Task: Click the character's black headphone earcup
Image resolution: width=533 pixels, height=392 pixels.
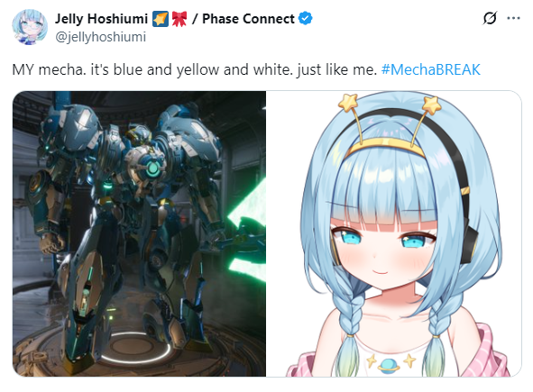Action: [x=470, y=245]
